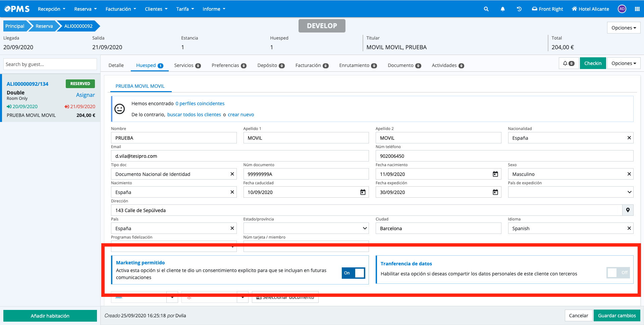Expand the País de expedición dropdown
Viewport: 644px width, 325px height.
629,192
